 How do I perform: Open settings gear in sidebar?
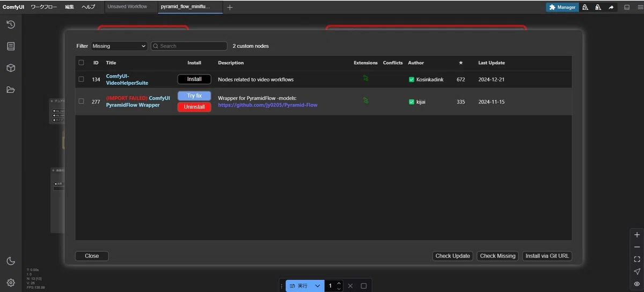click(x=10, y=282)
